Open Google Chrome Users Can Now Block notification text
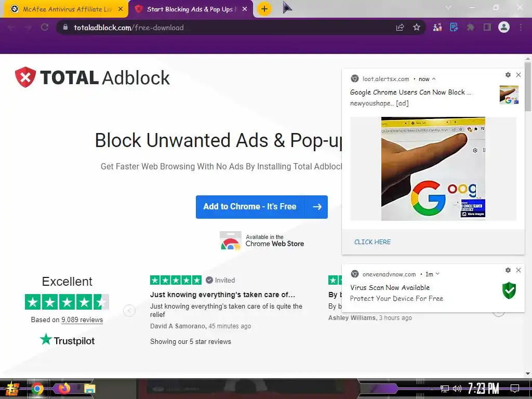This screenshot has height=399, width=532. point(410,92)
